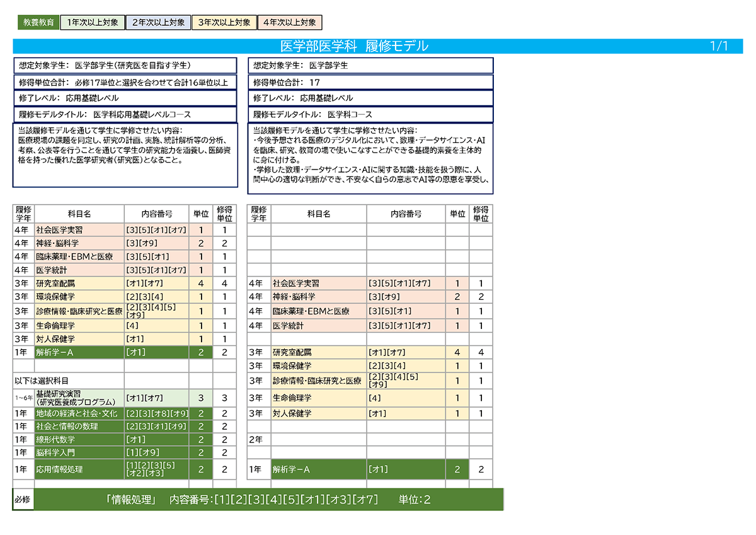Image resolution: width=756 pixels, height=535 pixels.
Task: Click the 「情報処理」 required course text
Action: (x=132, y=500)
